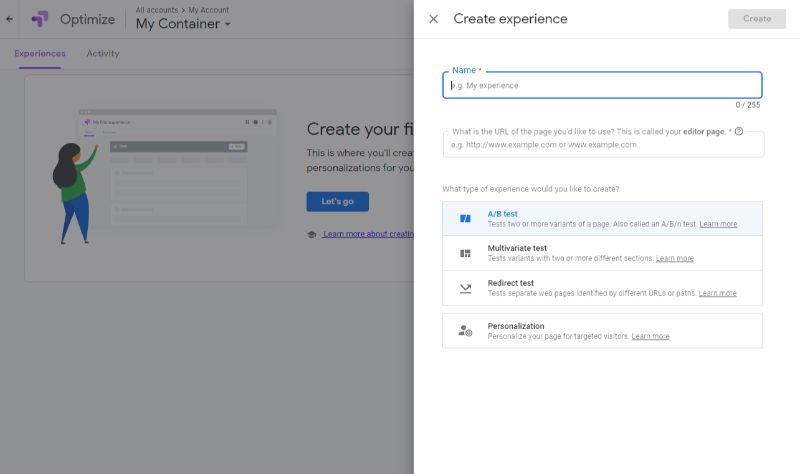800x474 pixels.
Task: Click the Personalization person icon
Action: 465,331
